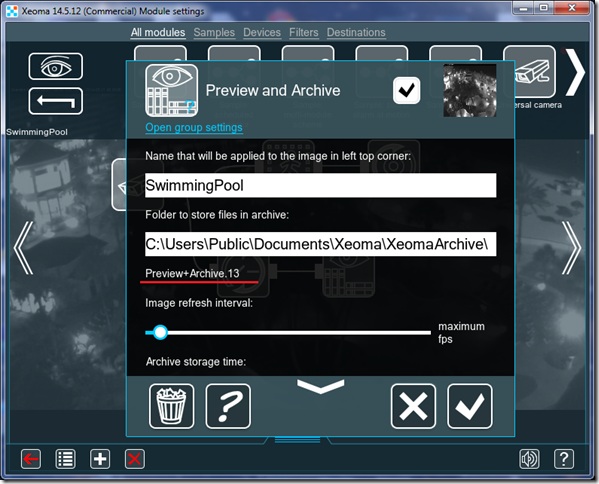
Task: Delete module with the trash bin icon
Action: [172, 406]
